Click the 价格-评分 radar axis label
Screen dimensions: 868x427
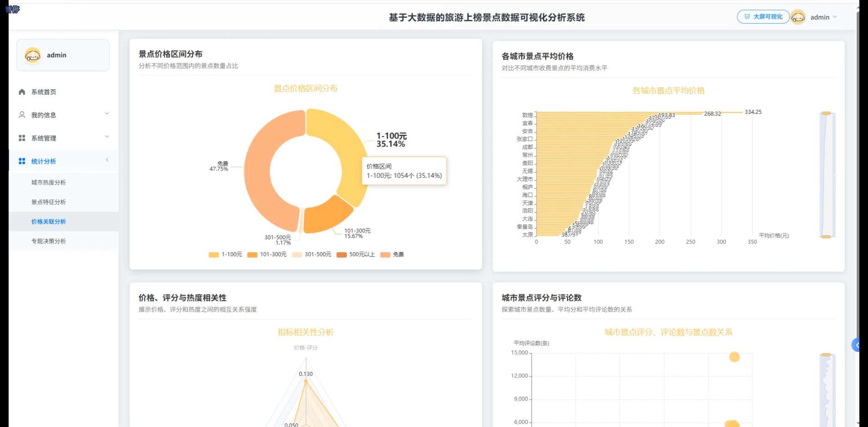coord(306,348)
